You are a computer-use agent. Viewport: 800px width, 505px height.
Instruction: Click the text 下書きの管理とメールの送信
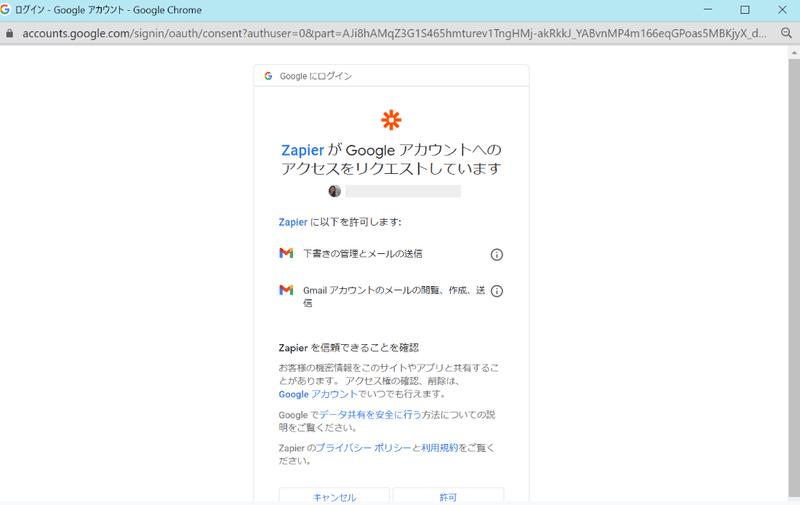coord(363,254)
